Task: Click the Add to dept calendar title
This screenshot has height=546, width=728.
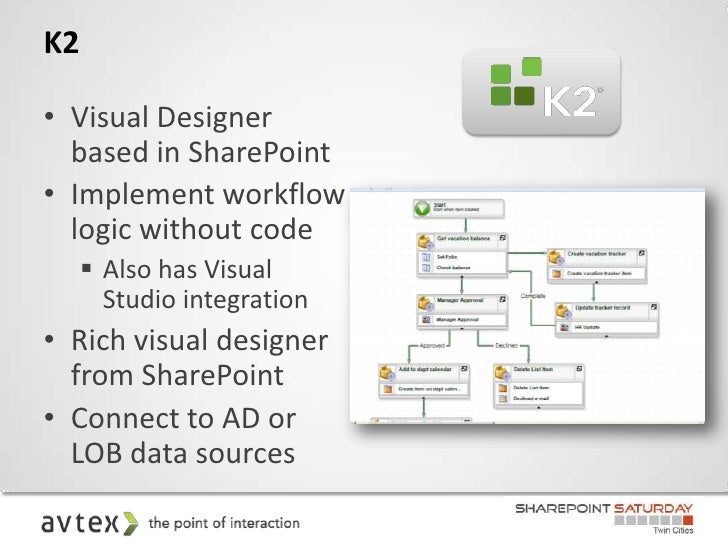Action: point(425,369)
